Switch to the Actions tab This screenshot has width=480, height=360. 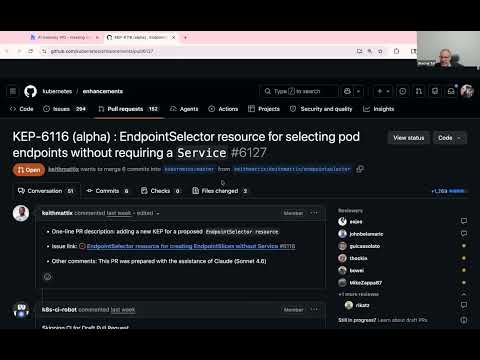pyautogui.click(x=223, y=109)
